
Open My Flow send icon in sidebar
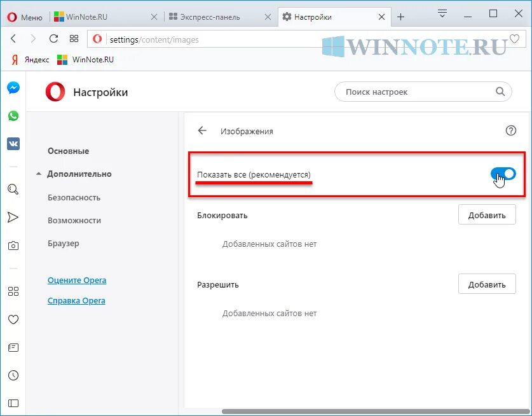tap(13, 218)
